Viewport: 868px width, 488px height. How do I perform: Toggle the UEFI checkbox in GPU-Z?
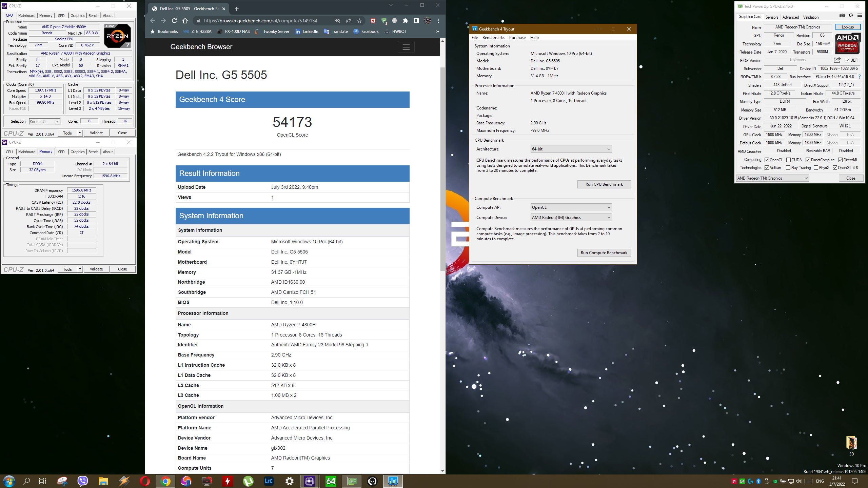click(847, 60)
